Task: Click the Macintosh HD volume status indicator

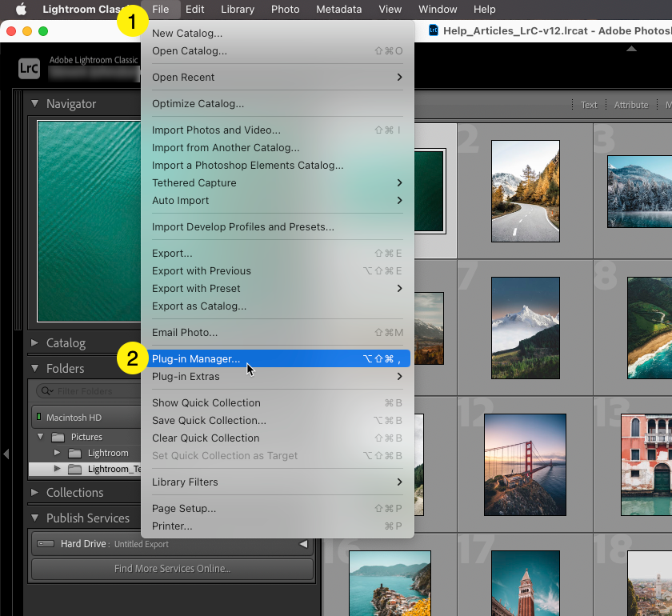Action: [x=38, y=417]
